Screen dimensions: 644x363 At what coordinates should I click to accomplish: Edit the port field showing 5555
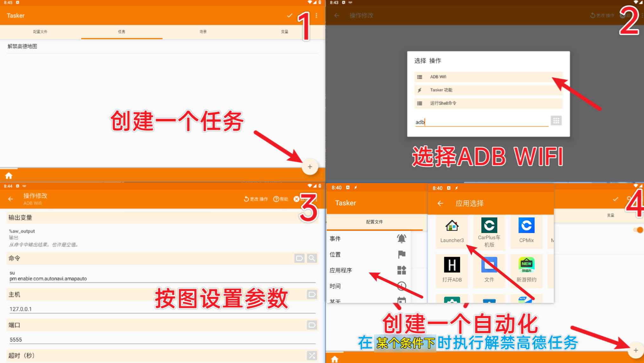pos(162,339)
